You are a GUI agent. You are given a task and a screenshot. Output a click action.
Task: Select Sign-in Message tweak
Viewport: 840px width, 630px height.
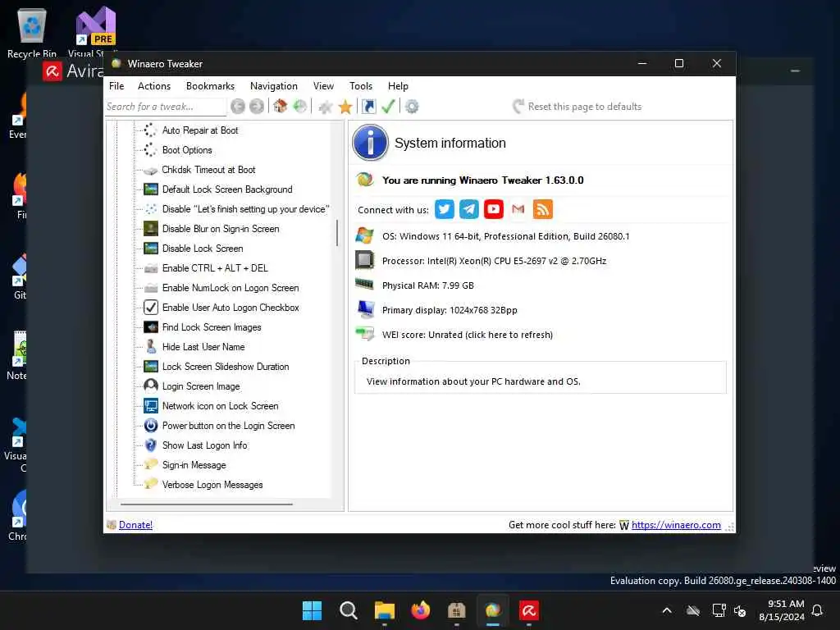[194, 466]
